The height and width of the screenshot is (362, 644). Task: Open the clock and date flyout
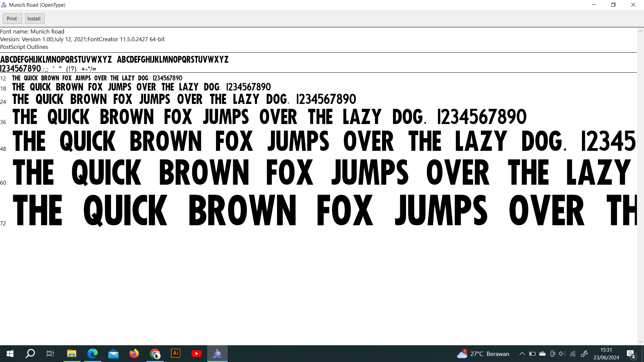tap(606, 354)
